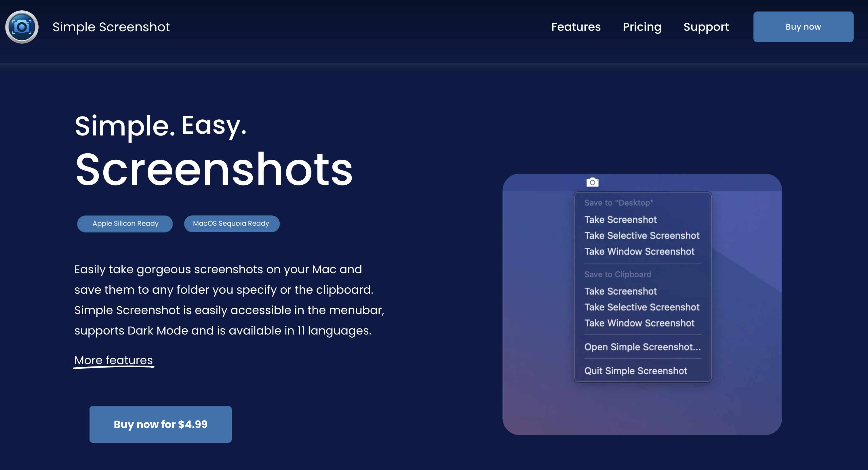Image resolution: width=868 pixels, height=470 pixels.
Task: Open the Support page
Action: [706, 27]
